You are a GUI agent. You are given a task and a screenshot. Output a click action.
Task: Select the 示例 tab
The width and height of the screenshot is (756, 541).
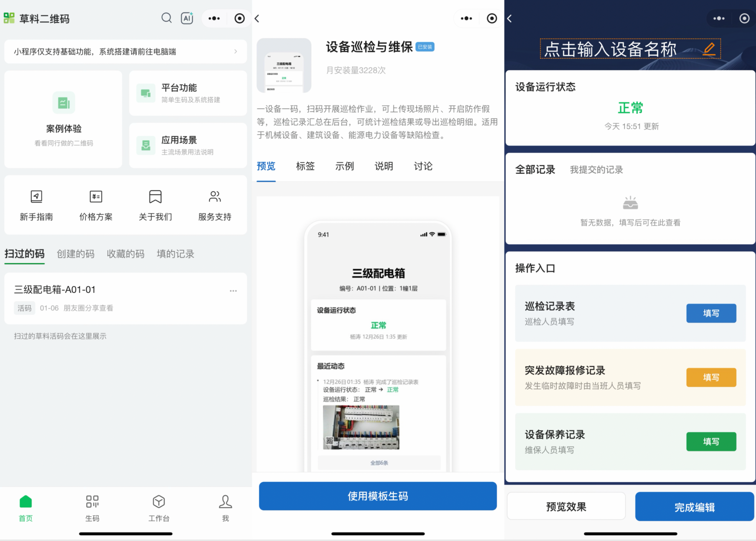point(345,166)
